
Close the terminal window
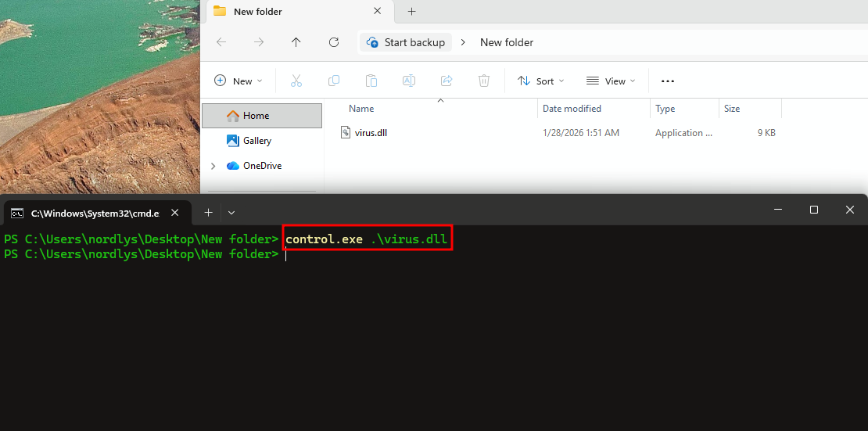(850, 210)
